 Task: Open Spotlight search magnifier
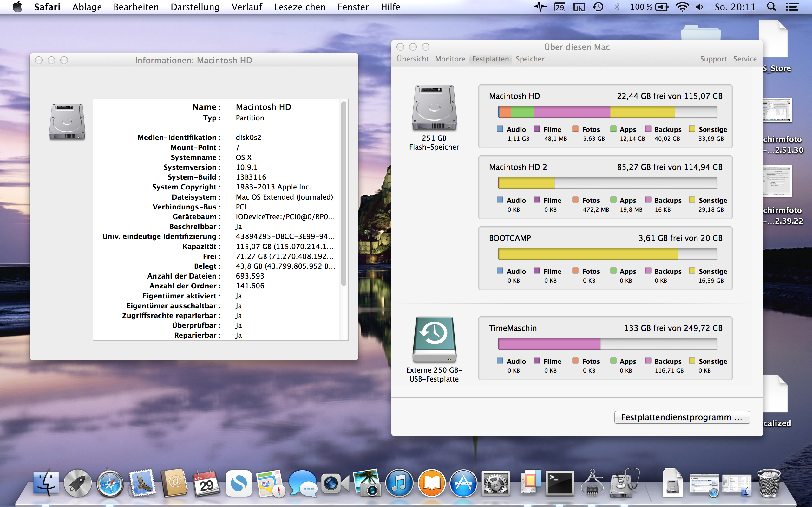tap(771, 7)
